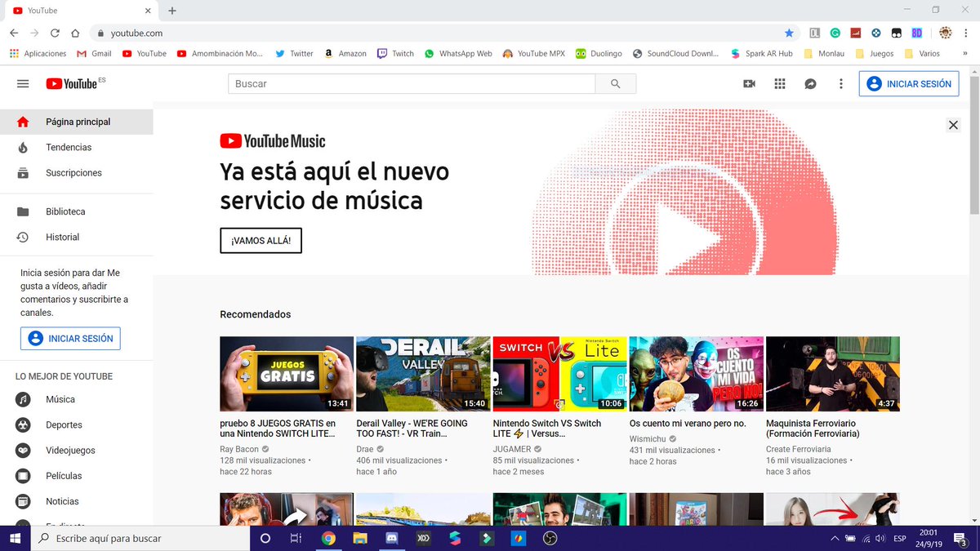Open the Gmail bookmark
The image size is (980, 551).
tap(94, 53)
